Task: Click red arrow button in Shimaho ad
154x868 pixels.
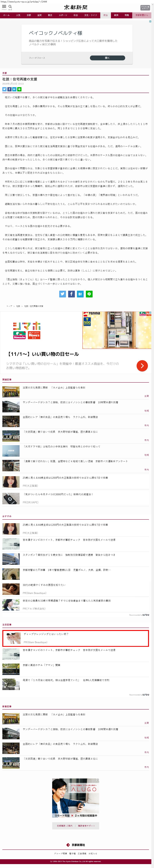Action: [142, 366]
